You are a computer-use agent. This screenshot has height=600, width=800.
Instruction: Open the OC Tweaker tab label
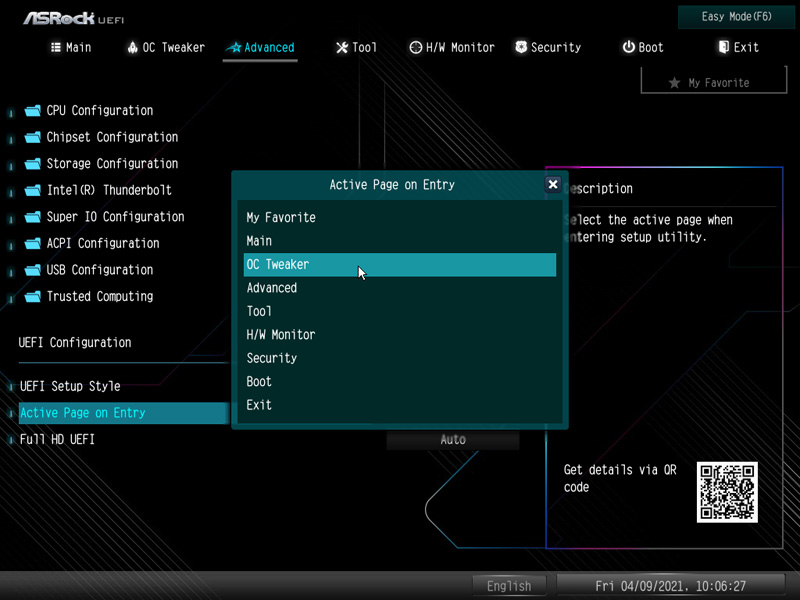tap(173, 47)
